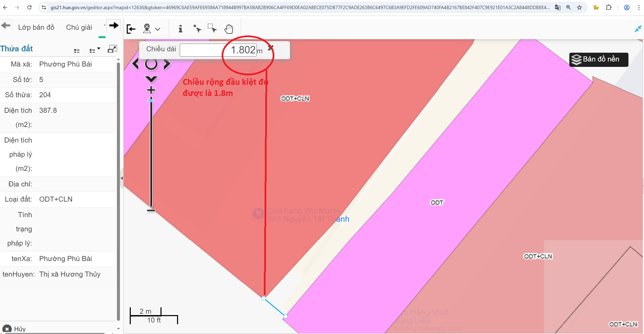Select the pan hand tool
The height and width of the screenshot is (334, 644).
point(229,29)
